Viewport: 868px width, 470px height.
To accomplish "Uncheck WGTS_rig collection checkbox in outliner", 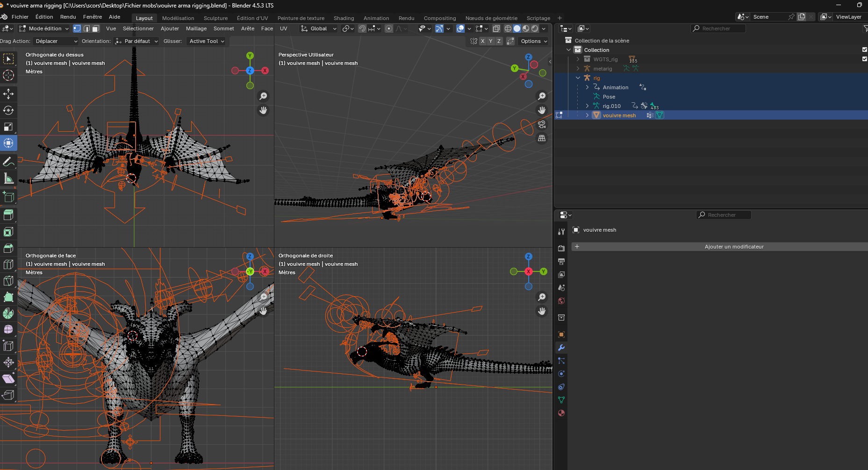I will 865,59.
